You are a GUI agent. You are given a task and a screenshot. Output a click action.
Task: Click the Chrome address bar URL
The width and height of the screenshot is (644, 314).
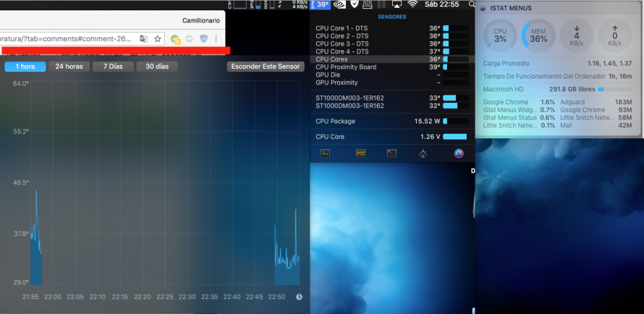66,39
